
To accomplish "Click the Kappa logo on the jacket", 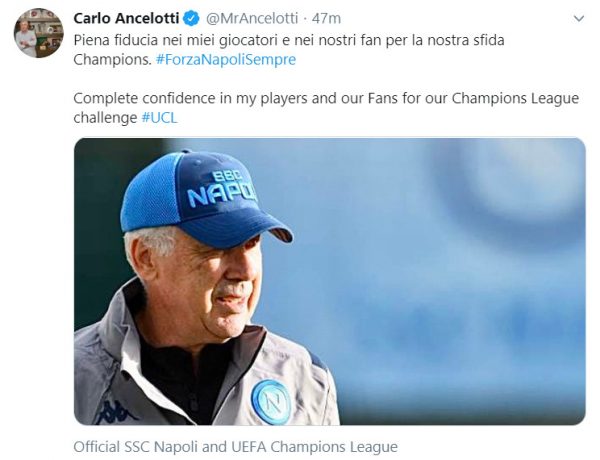I will coord(115,412).
